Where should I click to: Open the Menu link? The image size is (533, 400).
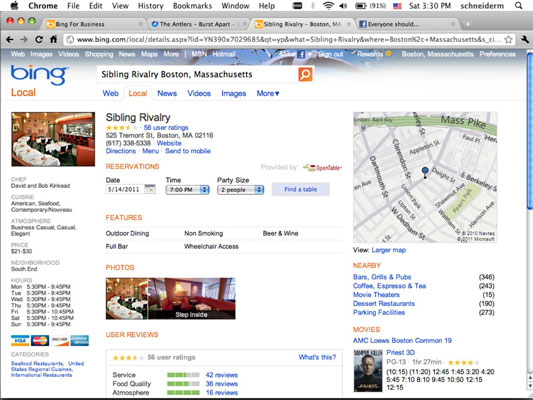click(x=151, y=151)
